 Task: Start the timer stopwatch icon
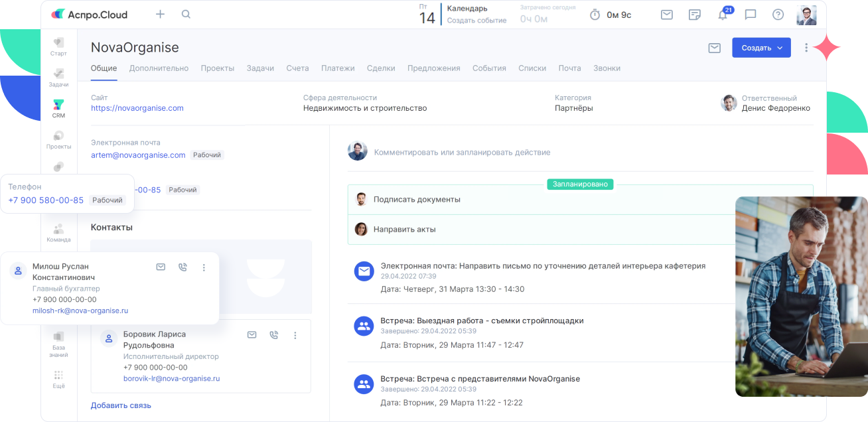[595, 15]
